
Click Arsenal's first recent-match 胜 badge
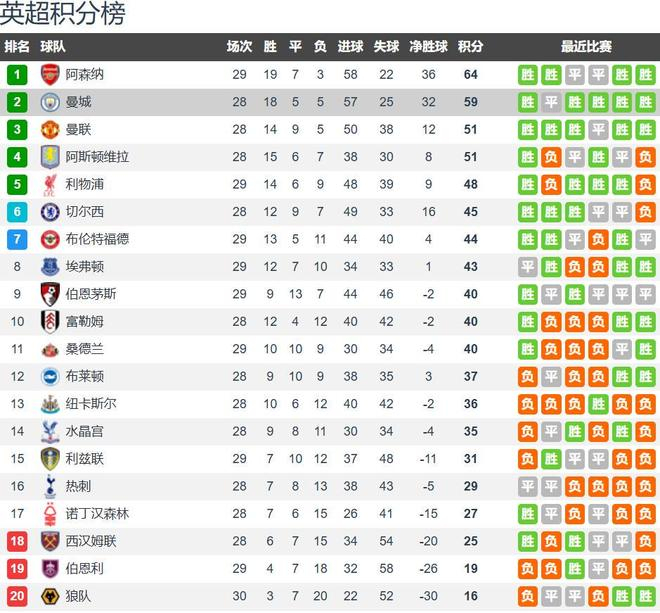point(527,74)
